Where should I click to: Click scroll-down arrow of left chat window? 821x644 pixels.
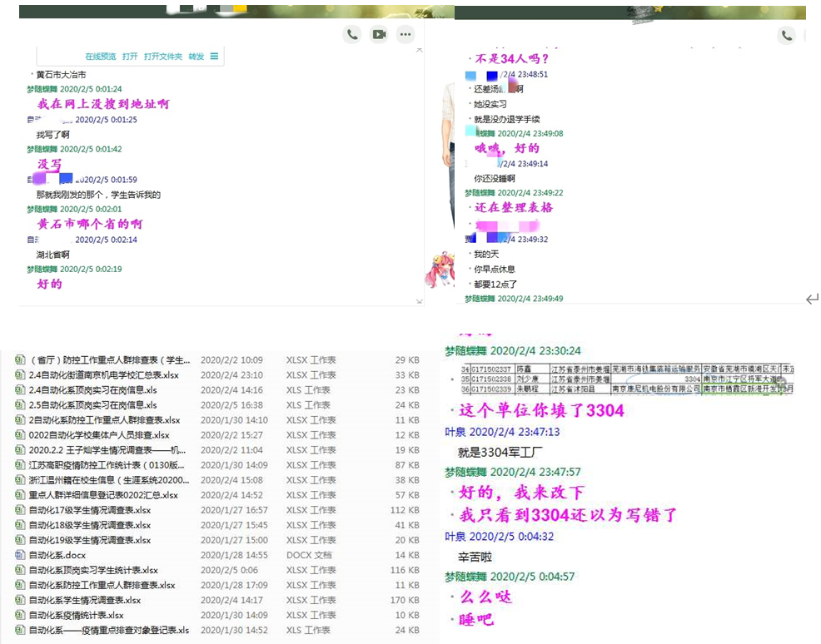[x=419, y=300]
